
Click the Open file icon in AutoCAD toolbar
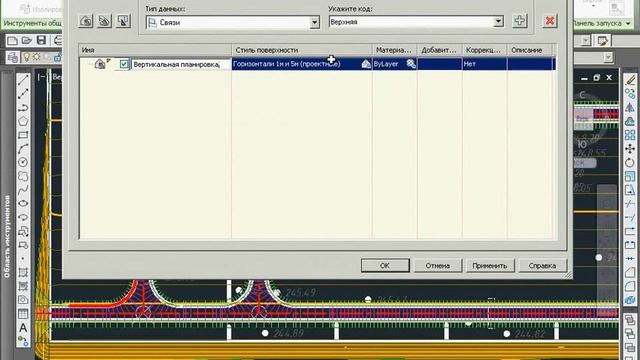(x=27, y=40)
